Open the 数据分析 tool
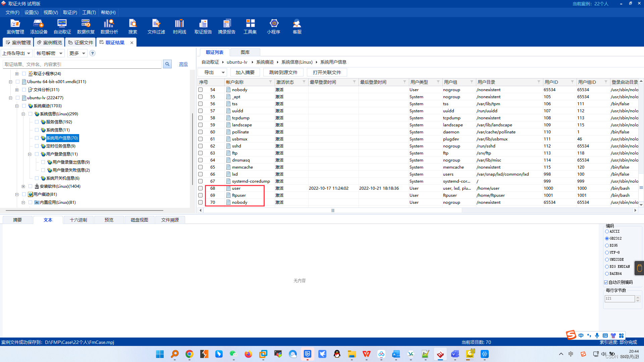 tap(109, 26)
